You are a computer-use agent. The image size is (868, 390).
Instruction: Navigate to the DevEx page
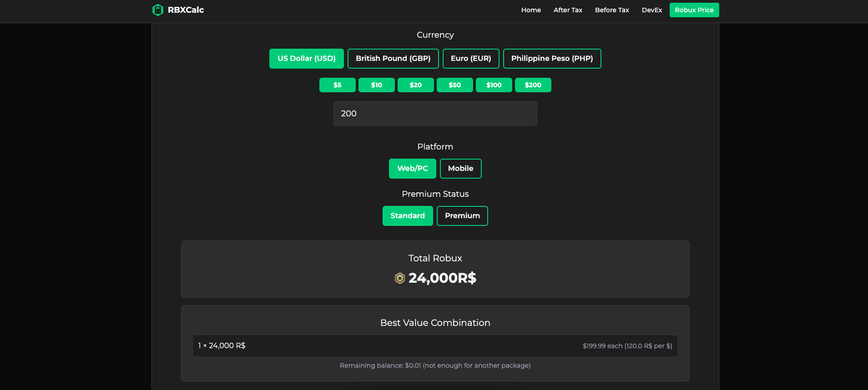[x=651, y=10]
